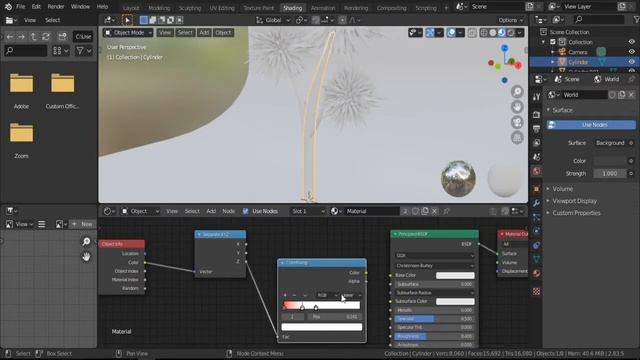Open the Slot 1 material slot dropdown
The height and width of the screenshot is (360, 640).
click(308, 211)
